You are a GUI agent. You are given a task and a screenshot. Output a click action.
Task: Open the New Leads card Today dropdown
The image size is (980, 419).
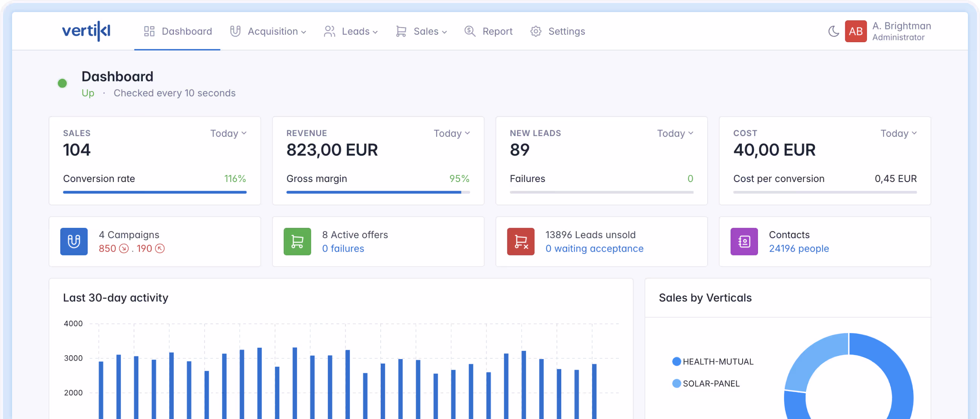tap(675, 133)
